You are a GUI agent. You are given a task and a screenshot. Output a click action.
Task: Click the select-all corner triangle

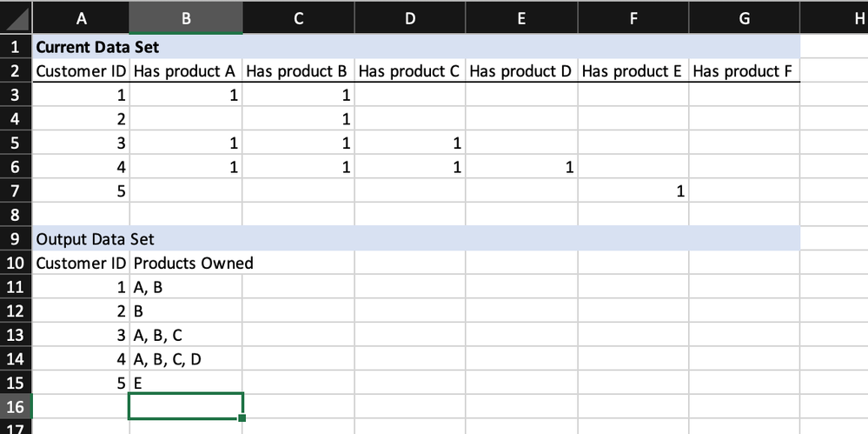pyautogui.click(x=16, y=17)
